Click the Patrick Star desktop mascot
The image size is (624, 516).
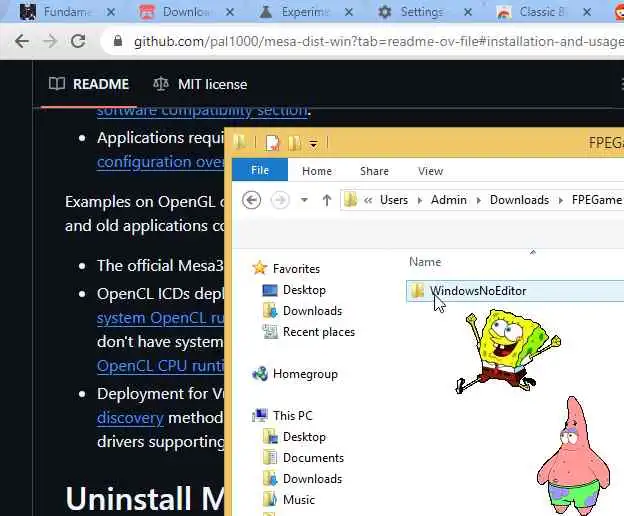[x=573, y=456]
